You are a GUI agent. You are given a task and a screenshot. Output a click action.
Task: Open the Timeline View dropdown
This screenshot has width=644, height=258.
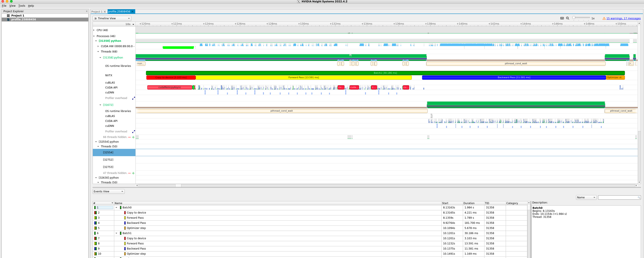pos(112,18)
